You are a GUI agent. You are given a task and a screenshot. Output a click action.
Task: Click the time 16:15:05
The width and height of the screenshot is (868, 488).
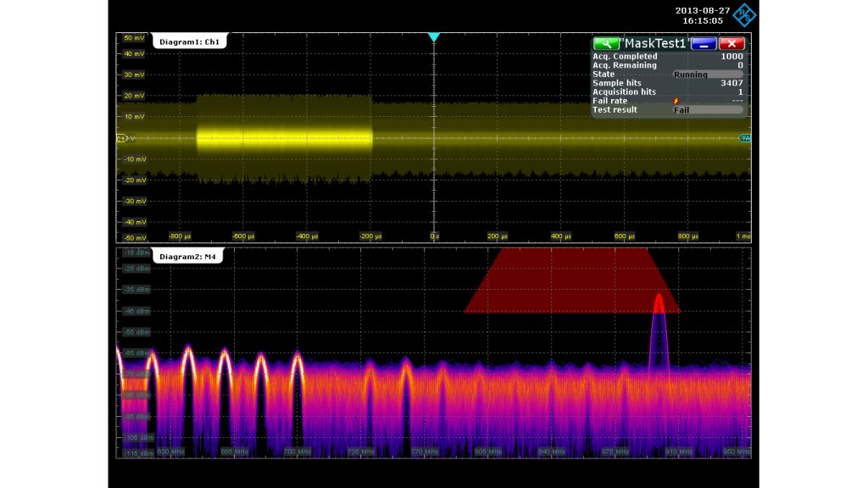[703, 20]
